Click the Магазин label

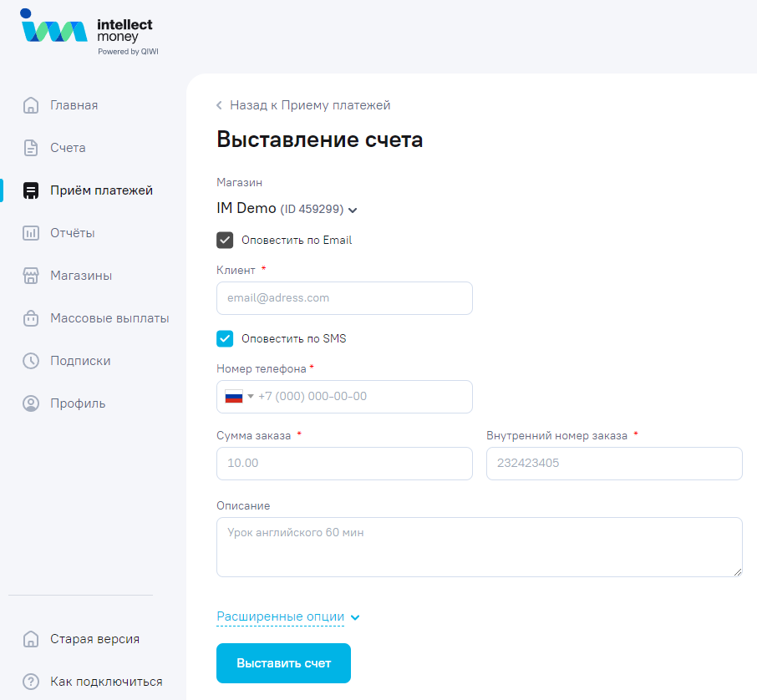pos(240,182)
